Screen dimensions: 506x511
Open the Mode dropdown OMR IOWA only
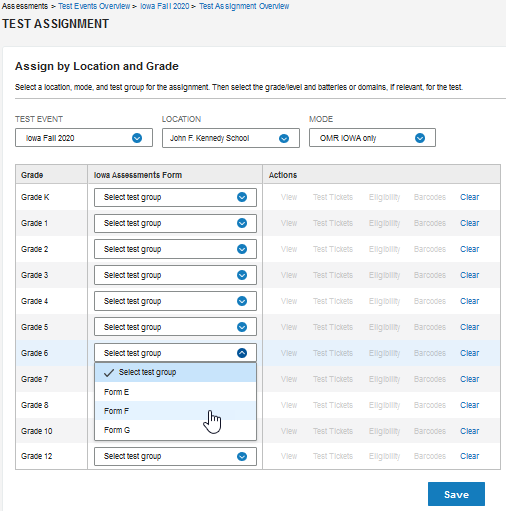point(372,138)
